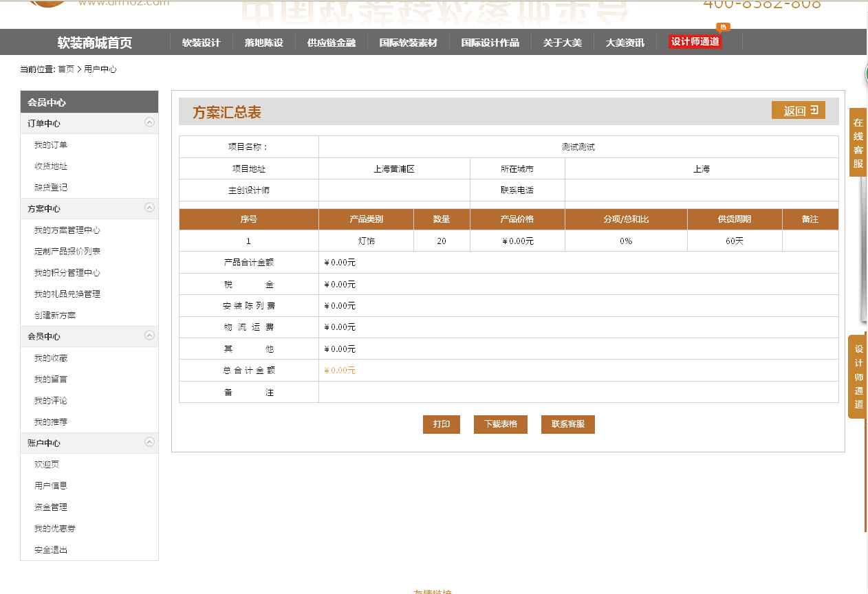Click 安全退出 to log out
The image size is (868, 594).
click(x=51, y=550)
